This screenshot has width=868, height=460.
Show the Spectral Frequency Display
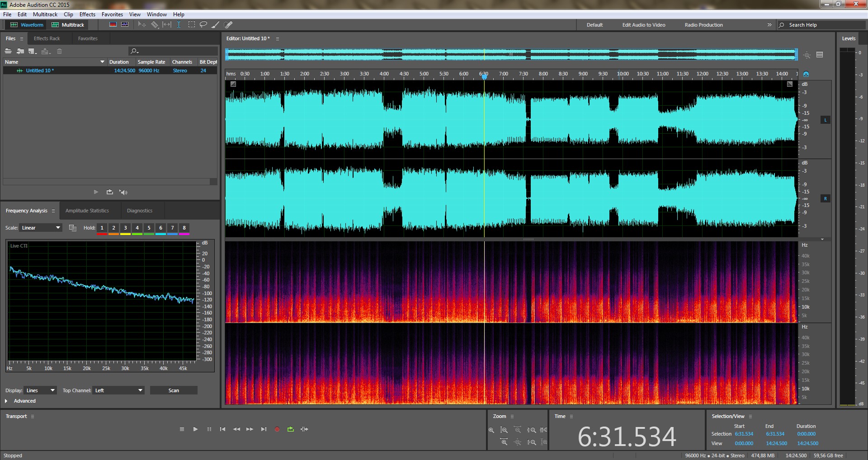point(113,25)
